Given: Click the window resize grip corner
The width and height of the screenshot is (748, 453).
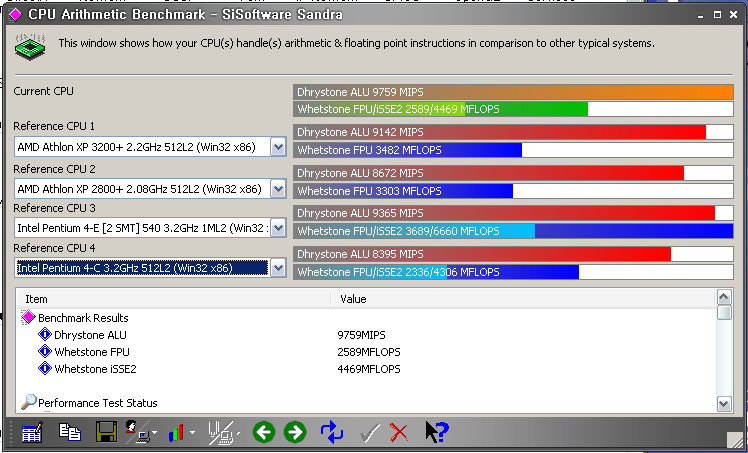Looking at the screenshot, I should [x=734, y=439].
